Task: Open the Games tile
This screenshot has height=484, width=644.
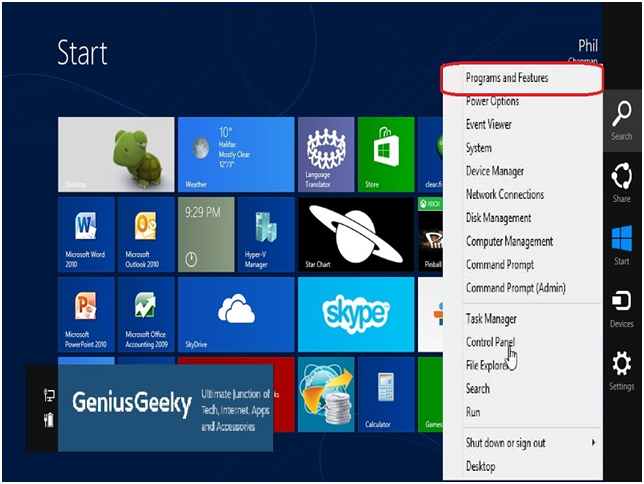Action: [430, 394]
